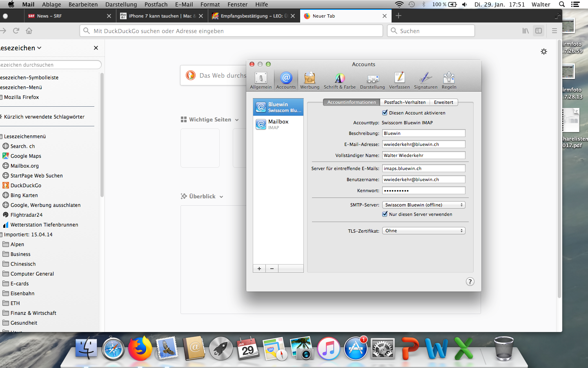
Task: Toggle 'Diesen Account aktivieren' checkbox
Action: (385, 112)
